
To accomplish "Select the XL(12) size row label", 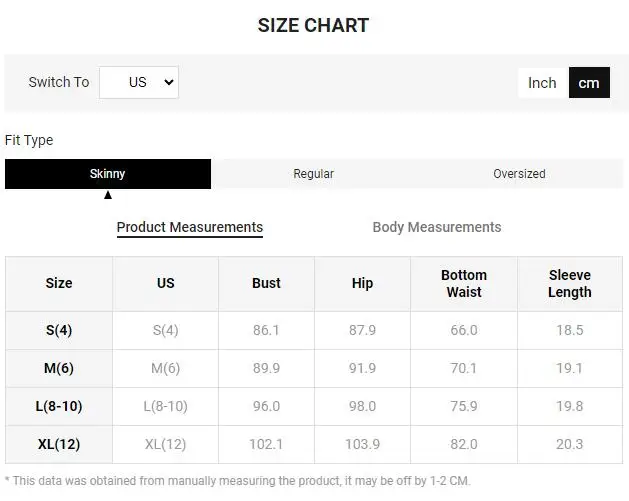I will tap(59, 444).
